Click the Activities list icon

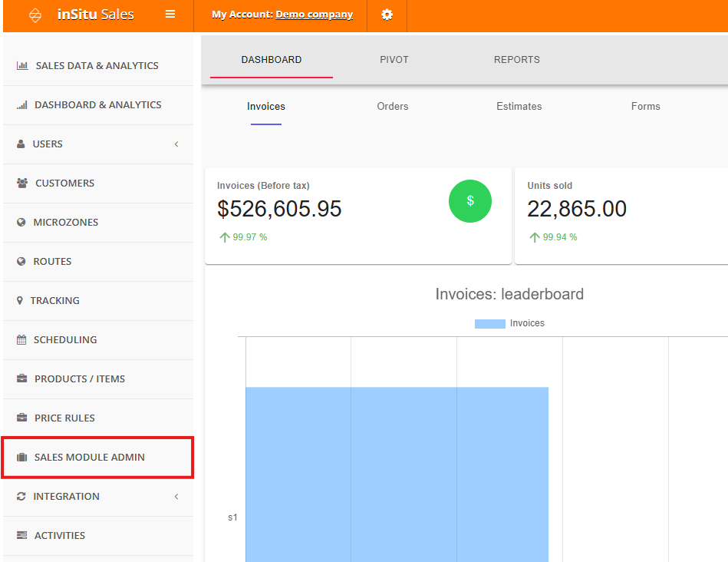[x=21, y=535]
